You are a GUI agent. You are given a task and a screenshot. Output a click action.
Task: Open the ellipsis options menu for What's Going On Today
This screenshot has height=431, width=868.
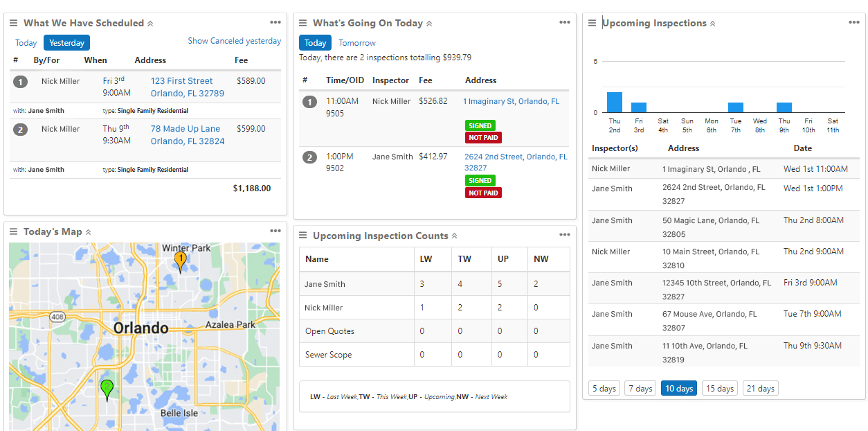pyautogui.click(x=565, y=21)
